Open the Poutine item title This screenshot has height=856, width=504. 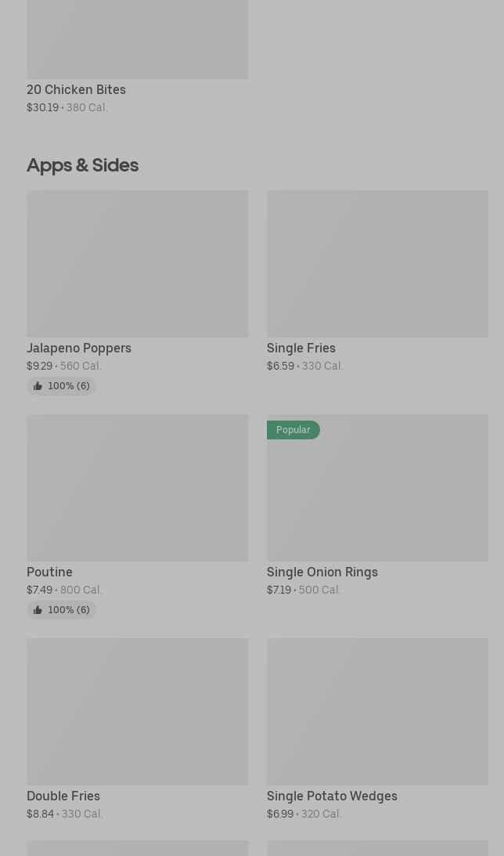click(49, 572)
